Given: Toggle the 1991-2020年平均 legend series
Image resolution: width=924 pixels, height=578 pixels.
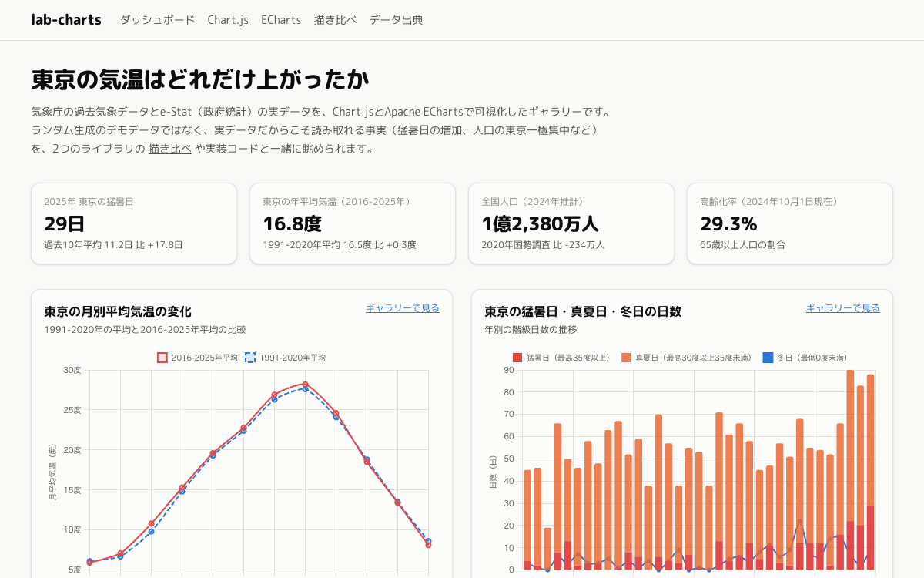Looking at the screenshot, I should 286,358.
